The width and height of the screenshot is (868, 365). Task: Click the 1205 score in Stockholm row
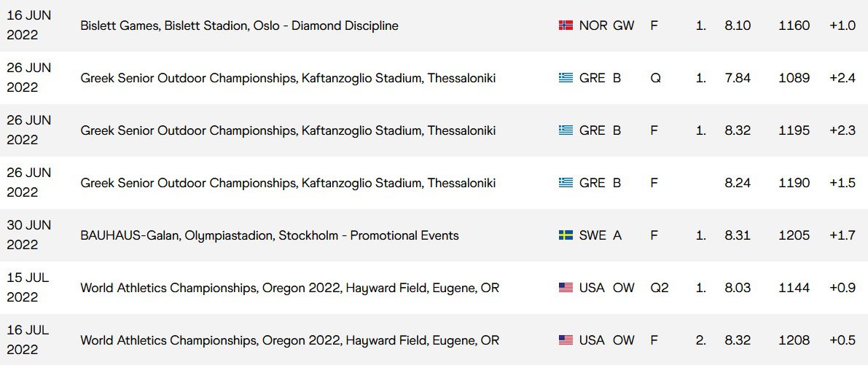click(x=794, y=235)
